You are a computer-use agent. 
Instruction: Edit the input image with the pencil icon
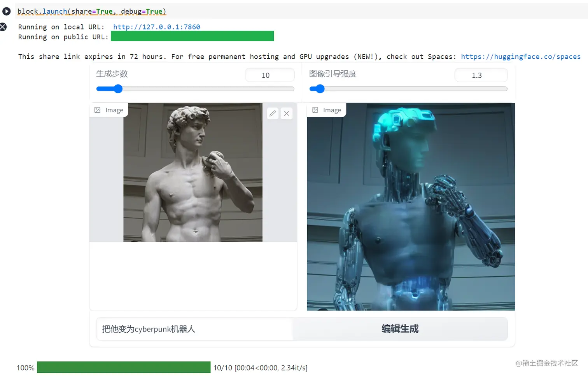[x=273, y=113]
